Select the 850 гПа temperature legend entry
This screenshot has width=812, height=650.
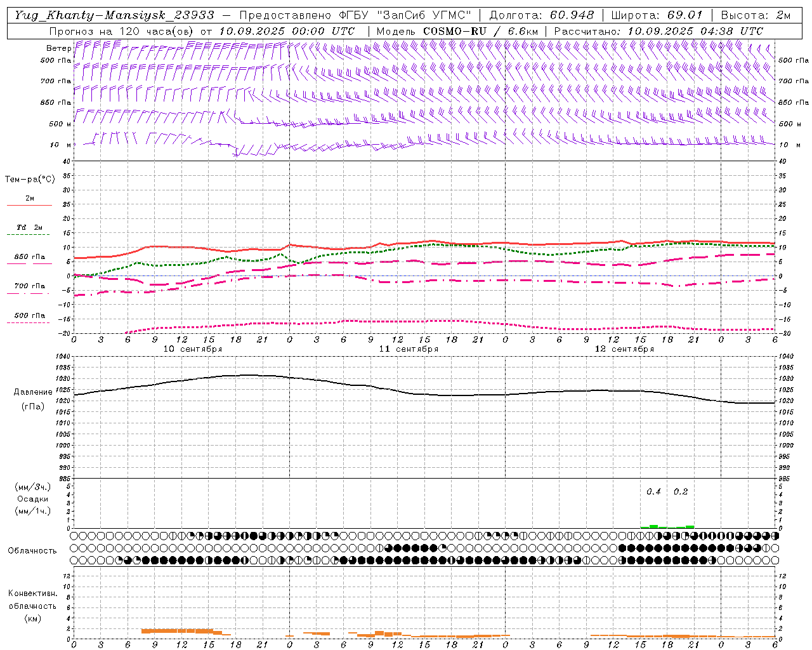coord(29,257)
